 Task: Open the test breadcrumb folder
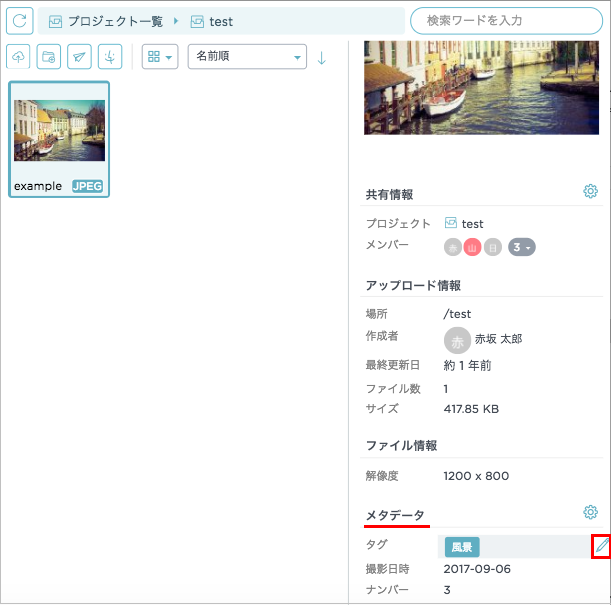[x=212, y=21]
